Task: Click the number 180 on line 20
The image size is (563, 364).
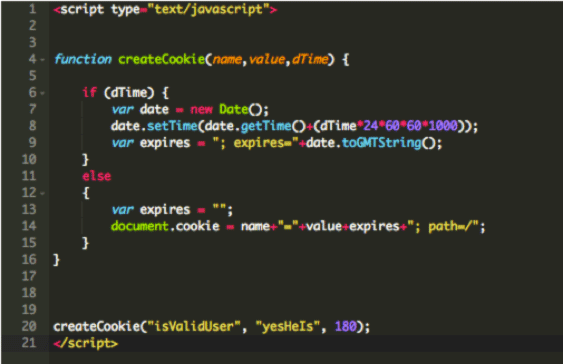Action: [x=346, y=326]
